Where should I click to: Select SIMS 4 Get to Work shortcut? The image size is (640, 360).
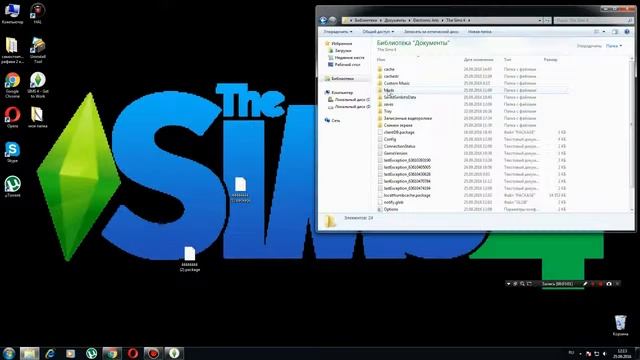point(38,85)
